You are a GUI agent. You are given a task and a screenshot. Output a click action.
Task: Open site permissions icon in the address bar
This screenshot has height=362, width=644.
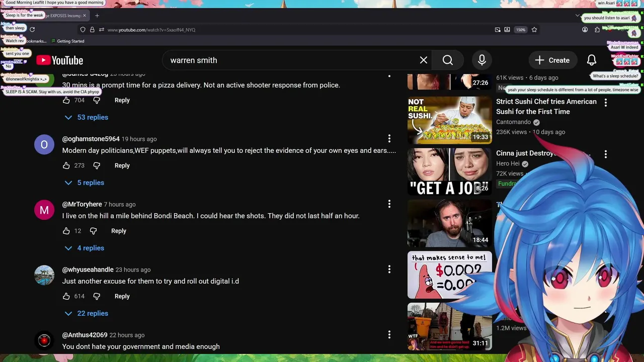(101, 30)
